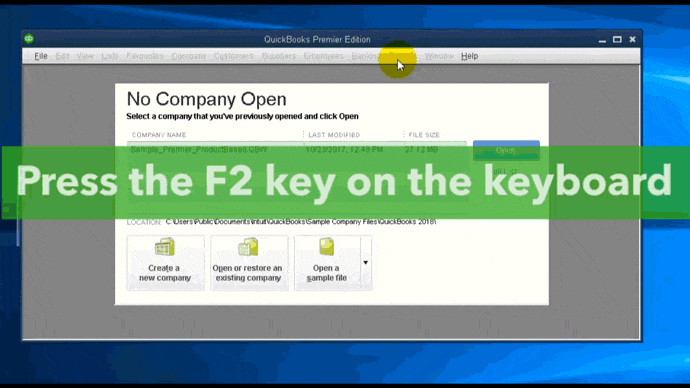Open the Lists menu

110,56
